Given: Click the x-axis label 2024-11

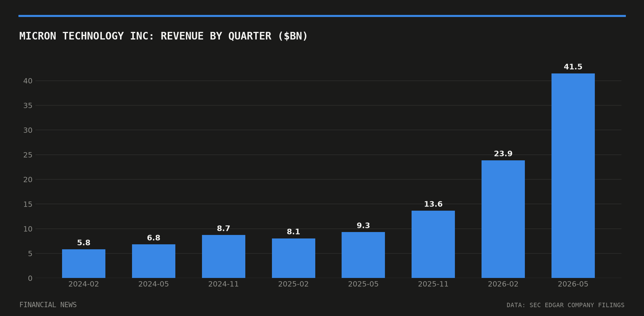Looking at the screenshot, I should (224, 284).
